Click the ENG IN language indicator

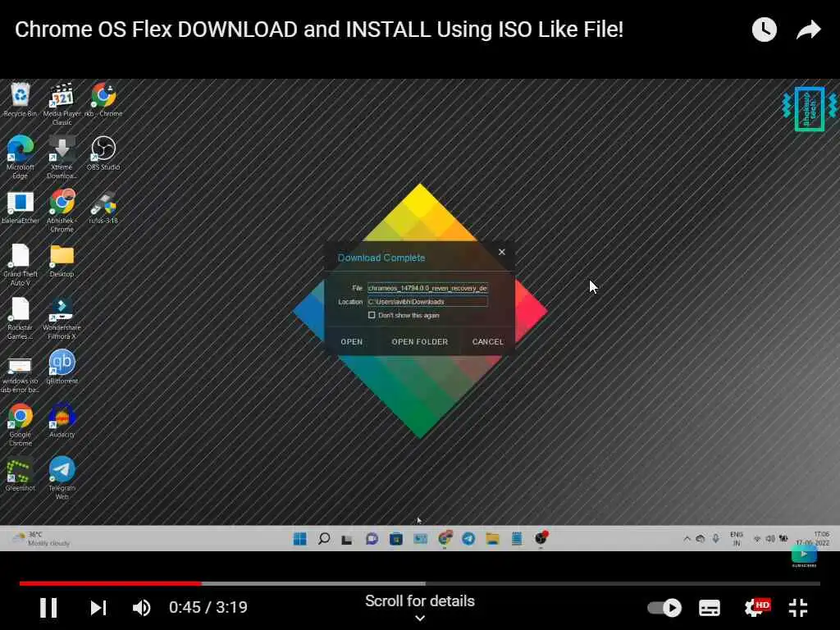click(x=737, y=538)
